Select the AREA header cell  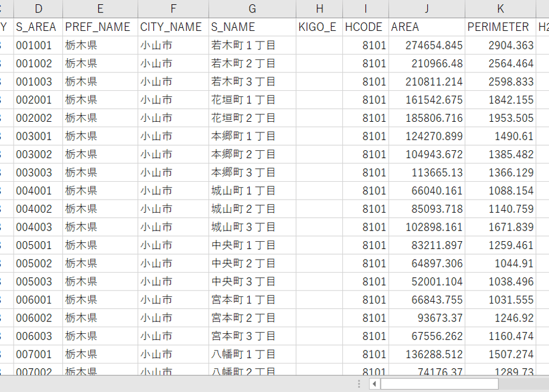point(427,27)
